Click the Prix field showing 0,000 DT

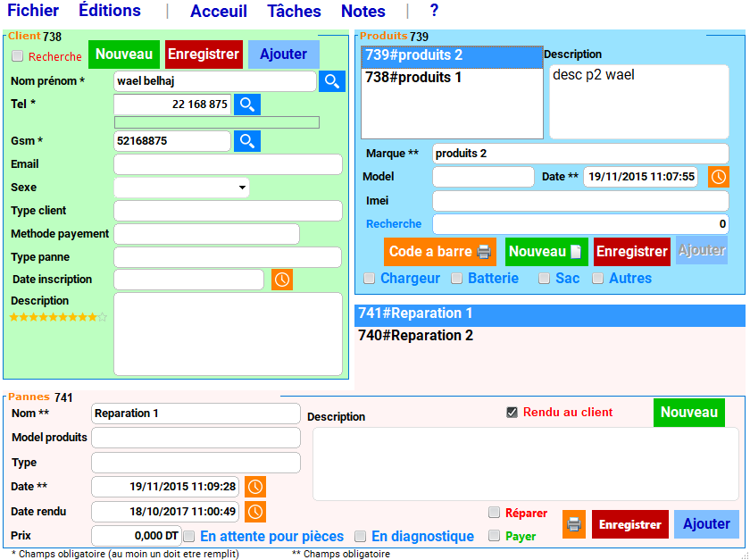[137, 536]
